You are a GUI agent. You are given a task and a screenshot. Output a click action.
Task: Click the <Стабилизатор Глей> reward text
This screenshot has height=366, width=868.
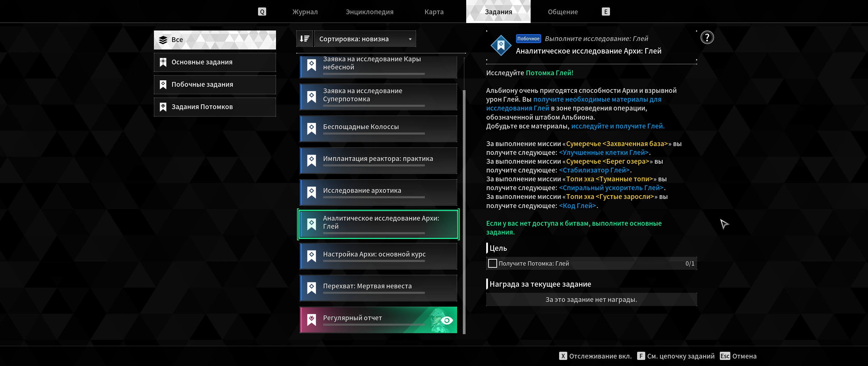(594, 170)
